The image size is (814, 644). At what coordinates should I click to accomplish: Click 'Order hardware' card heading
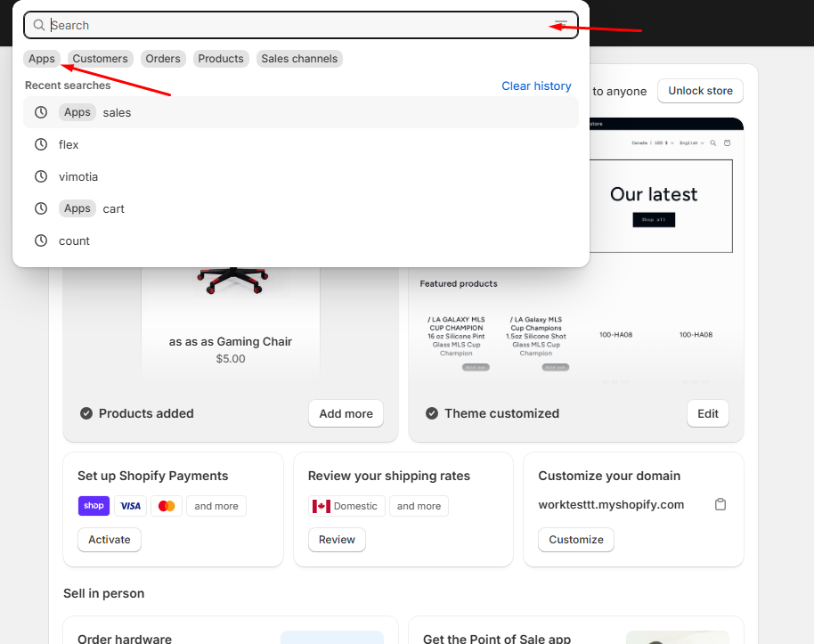pos(125,639)
